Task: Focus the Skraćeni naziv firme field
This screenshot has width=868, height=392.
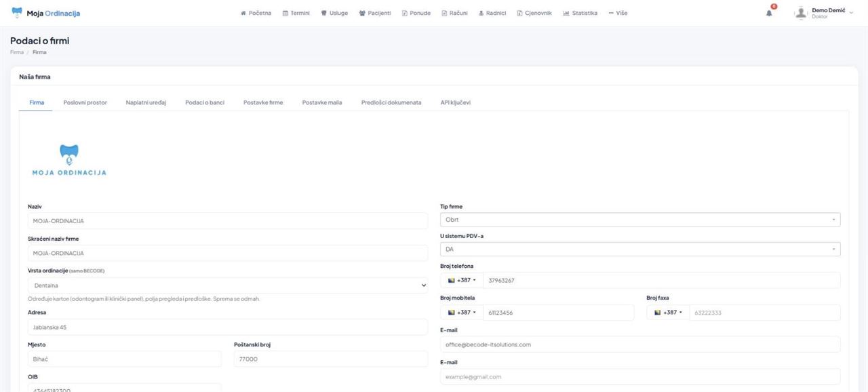Action: click(x=228, y=253)
